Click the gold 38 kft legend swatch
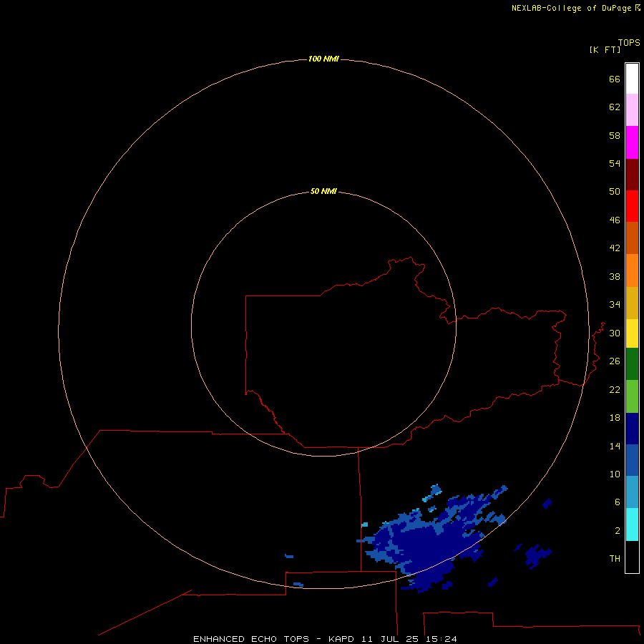The width and height of the screenshot is (644, 644). pyautogui.click(x=632, y=303)
